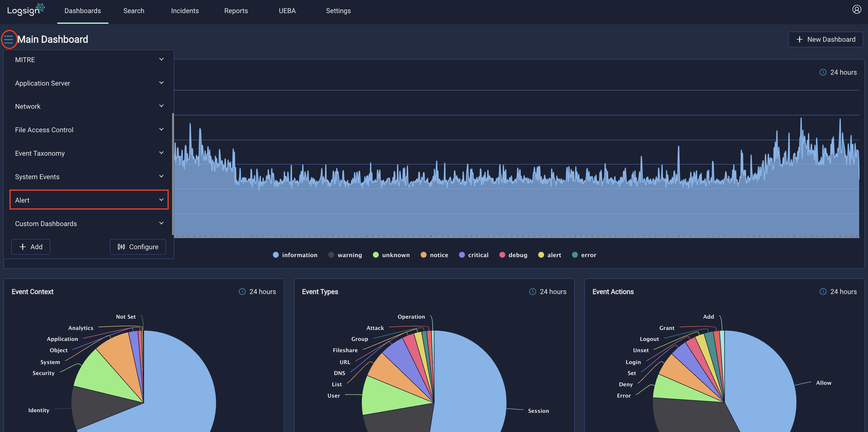Toggle the warning legend series
Image resolution: width=868 pixels, height=432 pixels.
[x=345, y=255]
